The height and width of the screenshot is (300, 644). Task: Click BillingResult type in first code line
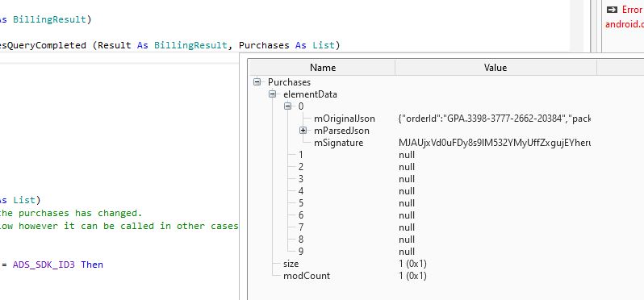click(x=49, y=19)
